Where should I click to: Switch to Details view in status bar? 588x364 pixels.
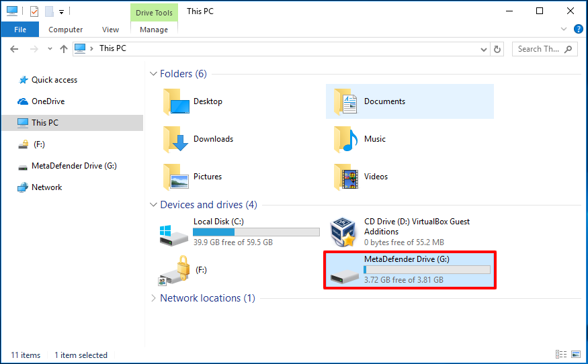click(561, 354)
